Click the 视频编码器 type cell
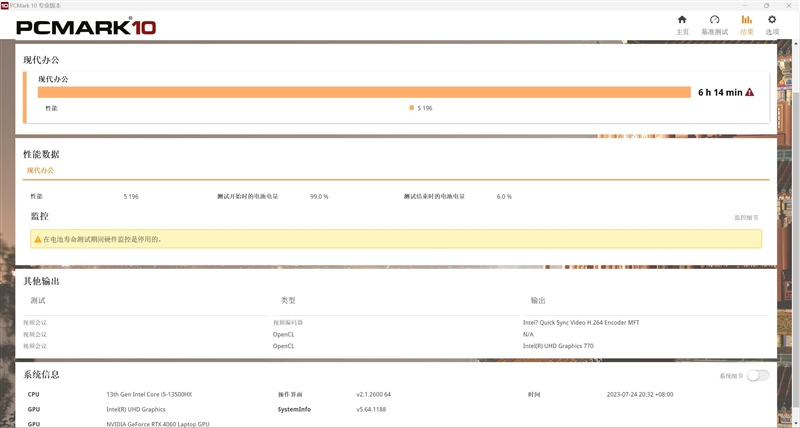 click(x=288, y=322)
